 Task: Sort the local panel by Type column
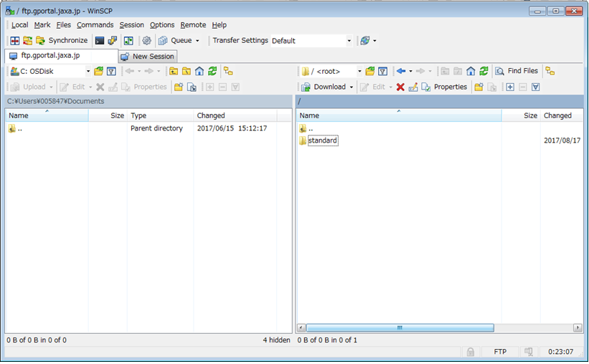click(x=161, y=115)
